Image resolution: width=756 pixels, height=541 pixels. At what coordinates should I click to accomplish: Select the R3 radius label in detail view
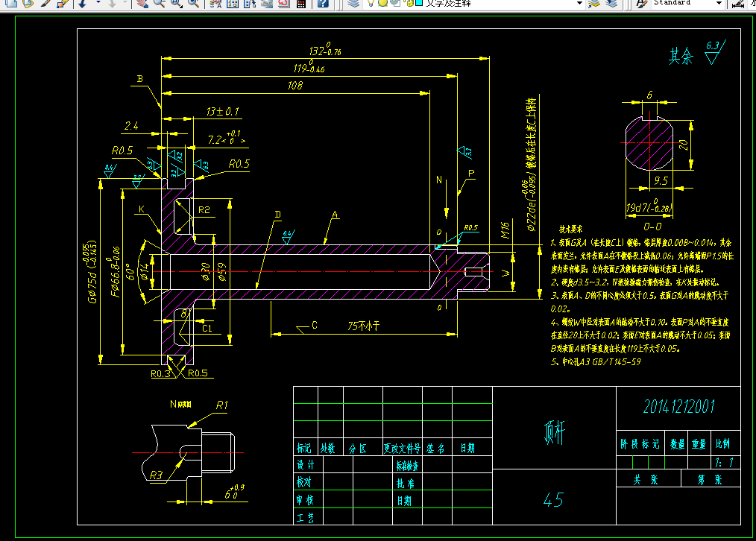156,475
